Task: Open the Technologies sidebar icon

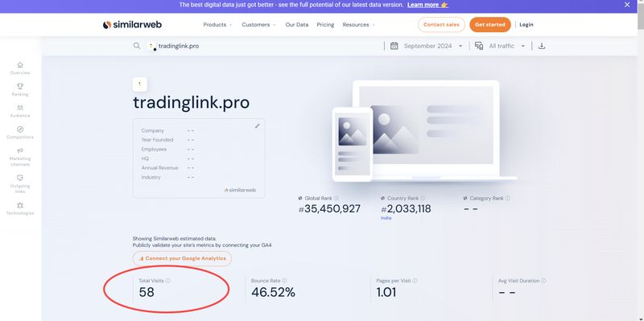Action: (20, 205)
